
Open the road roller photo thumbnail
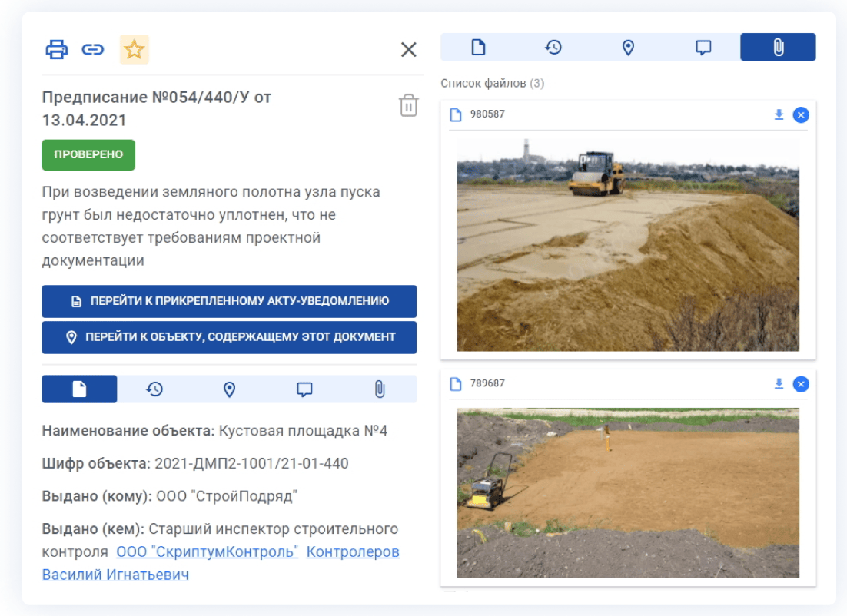[628, 244]
